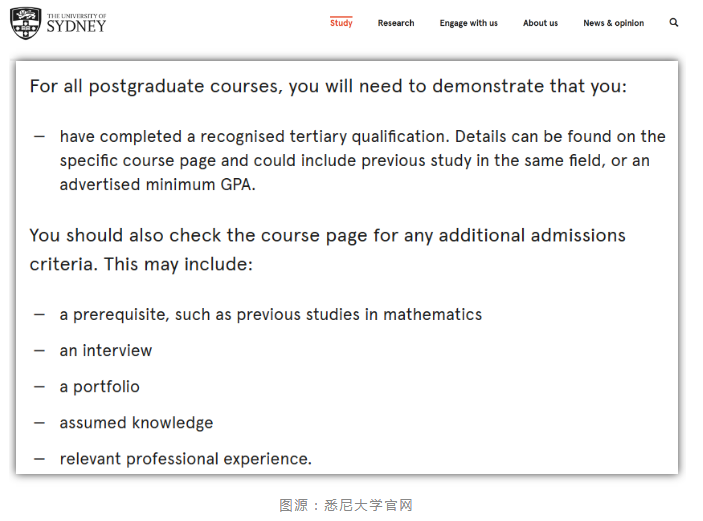This screenshot has width=703, height=521.
Task: Click the University of Sydney crest logo
Action: 26,23
